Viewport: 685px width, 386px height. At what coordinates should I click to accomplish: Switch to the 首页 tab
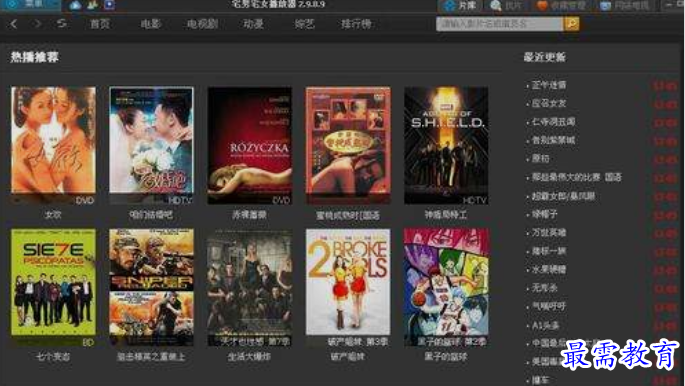[100, 24]
